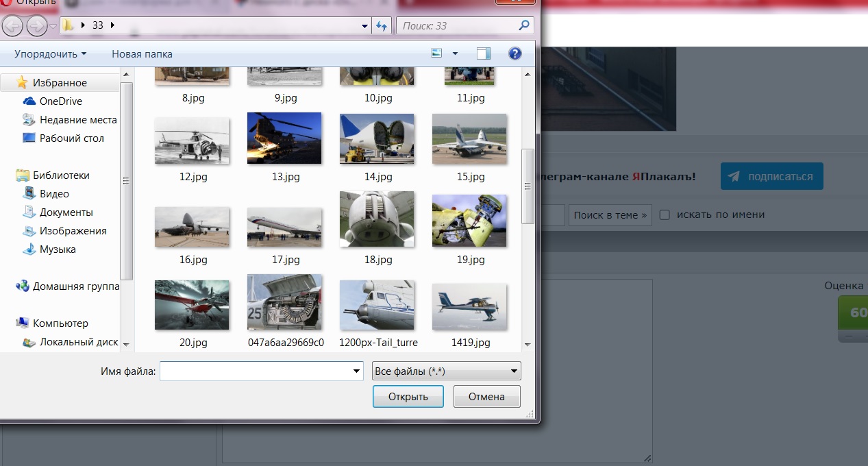Screen dimensions: 868x466
Task: Open the Музыка library
Action: pyautogui.click(x=58, y=249)
